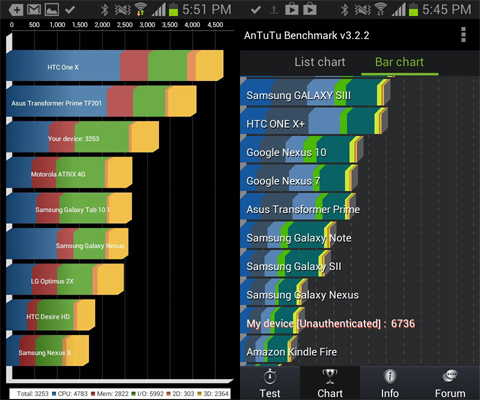The height and width of the screenshot is (400, 480).
Task: Select the Samsung GALAXY SIII bar
Action: [x=315, y=93]
